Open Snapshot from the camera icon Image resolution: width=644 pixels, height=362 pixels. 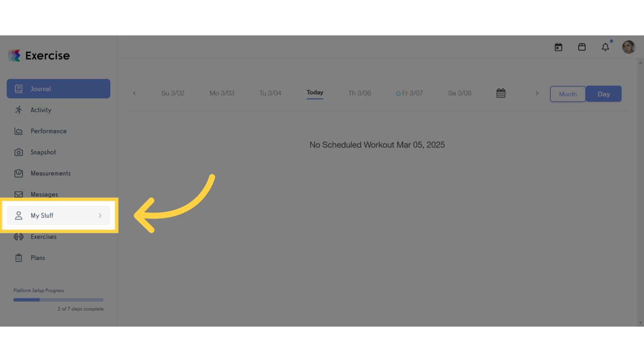pos(18,152)
